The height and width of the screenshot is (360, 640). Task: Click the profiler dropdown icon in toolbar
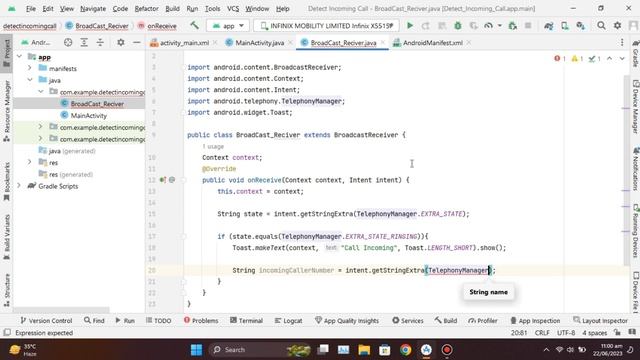[500, 26]
